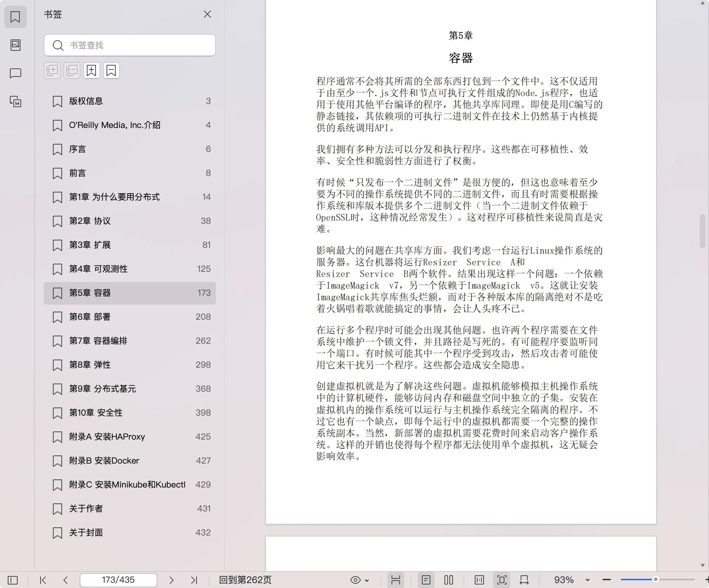Screen dimensions: 709x588
Task: Go to next page
Action: click(x=171, y=580)
